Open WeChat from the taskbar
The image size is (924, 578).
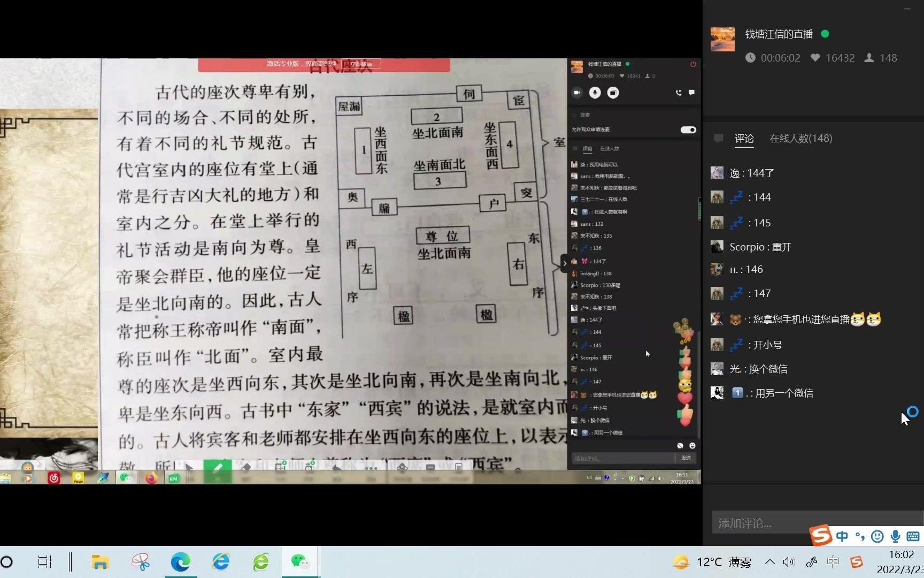tap(301, 561)
